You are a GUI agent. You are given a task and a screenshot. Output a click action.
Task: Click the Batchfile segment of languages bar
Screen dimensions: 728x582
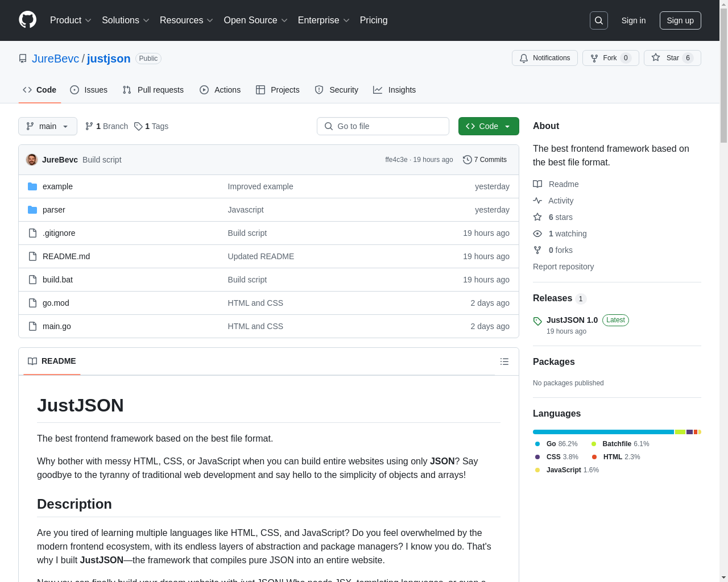point(680,432)
